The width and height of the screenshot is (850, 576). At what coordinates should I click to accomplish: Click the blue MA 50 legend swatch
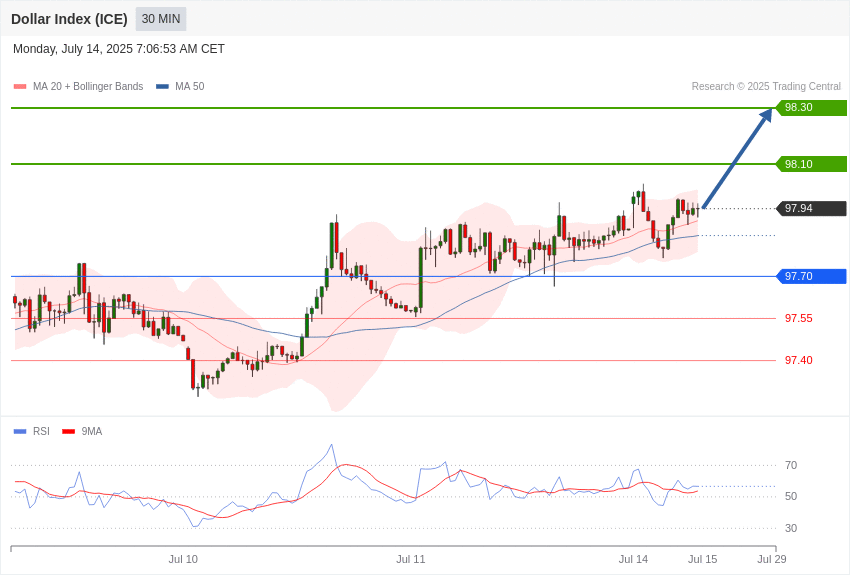(x=162, y=87)
